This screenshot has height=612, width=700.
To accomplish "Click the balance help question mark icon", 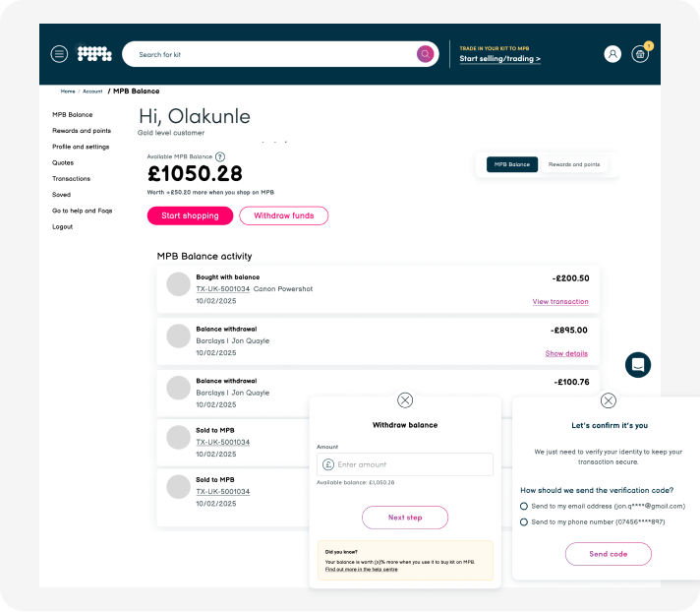I will (220, 156).
